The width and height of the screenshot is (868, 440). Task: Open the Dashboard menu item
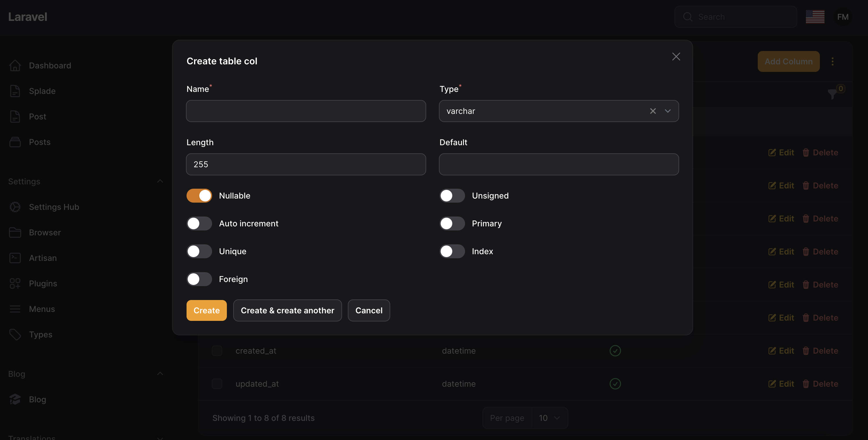click(50, 66)
